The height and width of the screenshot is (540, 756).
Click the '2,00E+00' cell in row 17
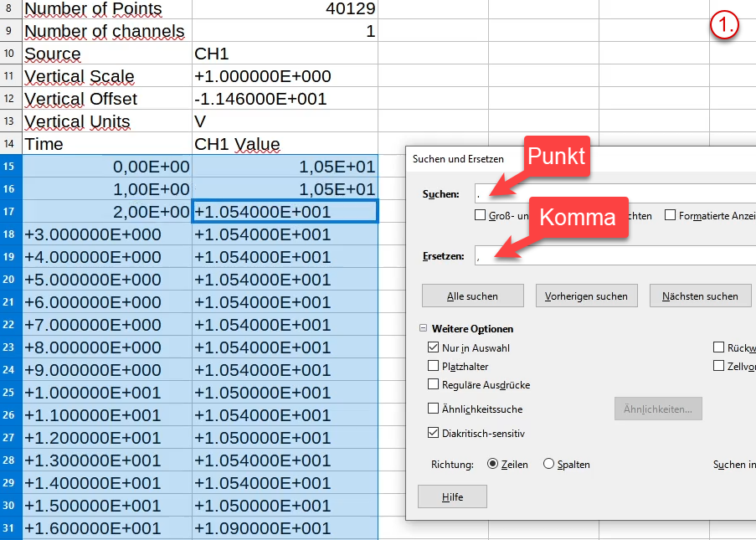point(107,212)
